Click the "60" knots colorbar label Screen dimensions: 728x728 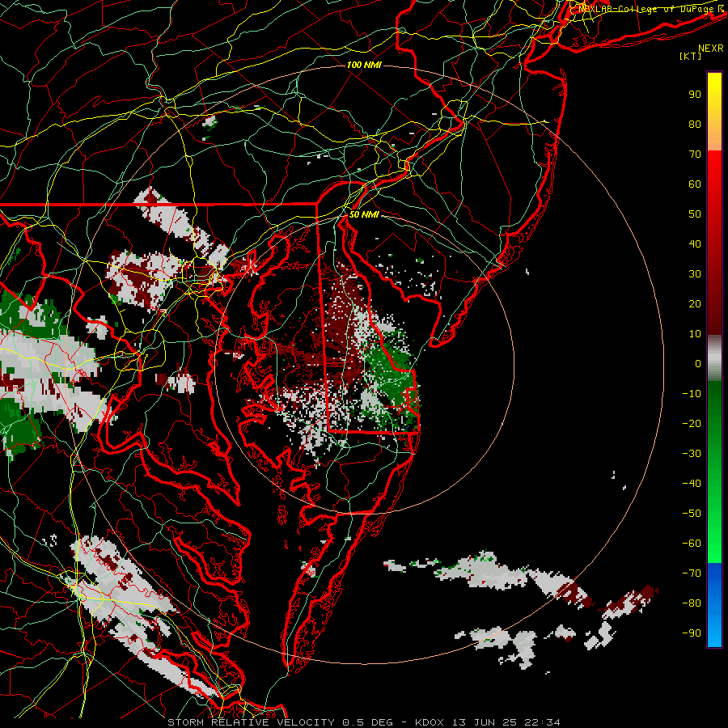pos(695,184)
